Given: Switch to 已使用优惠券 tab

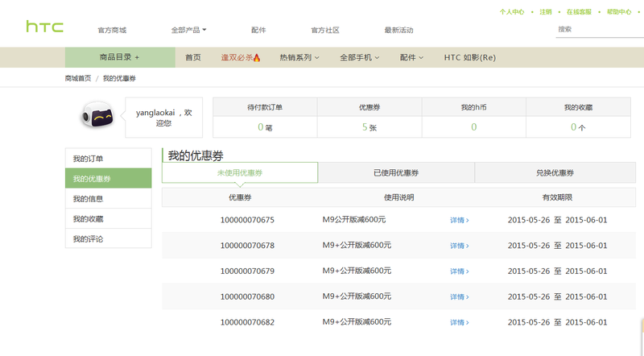Looking at the screenshot, I should [396, 172].
